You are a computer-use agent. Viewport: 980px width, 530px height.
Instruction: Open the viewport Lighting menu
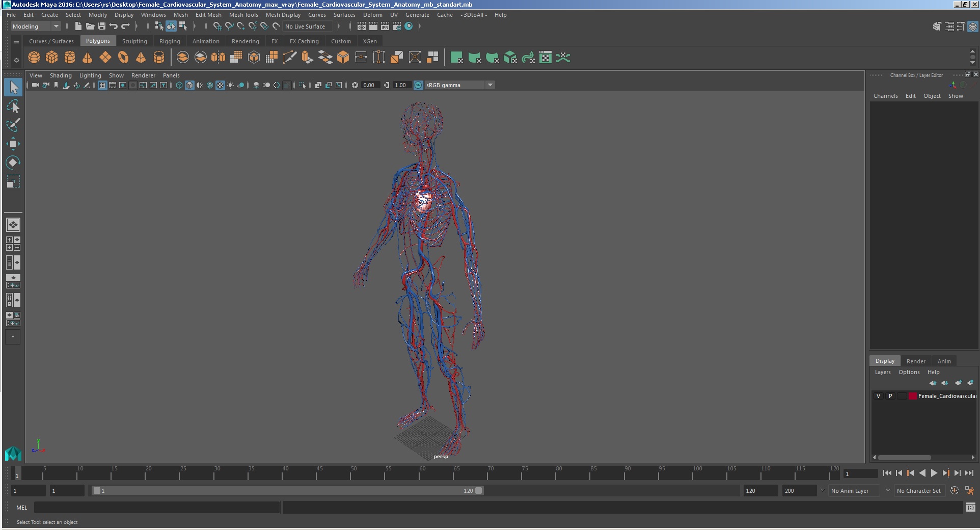(x=90, y=75)
